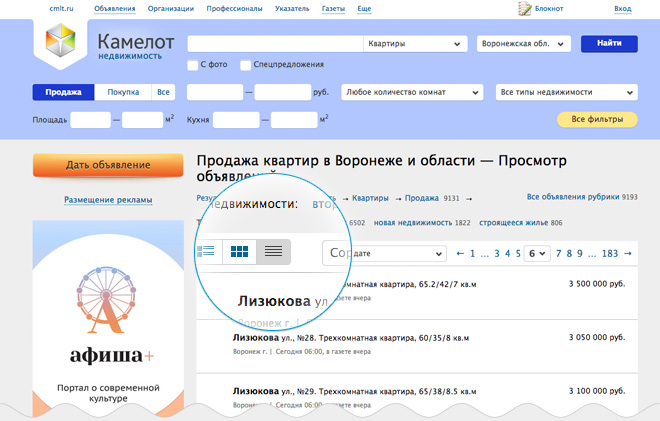This screenshot has height=421, width=660.
Task: Open the 'Газеты' top menu item
Action: point(334,8)
